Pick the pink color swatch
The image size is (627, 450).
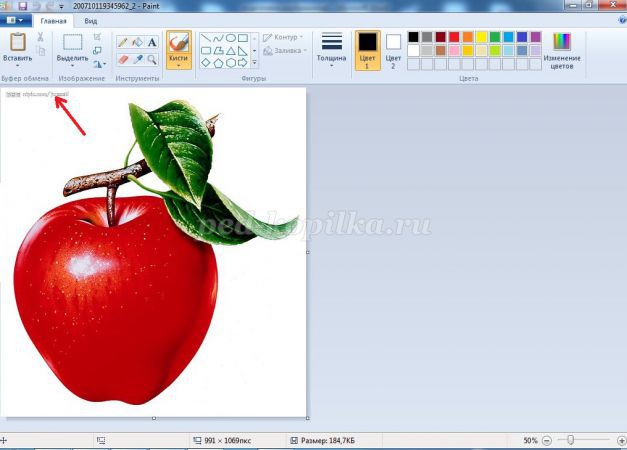click(x=454, y=51)
